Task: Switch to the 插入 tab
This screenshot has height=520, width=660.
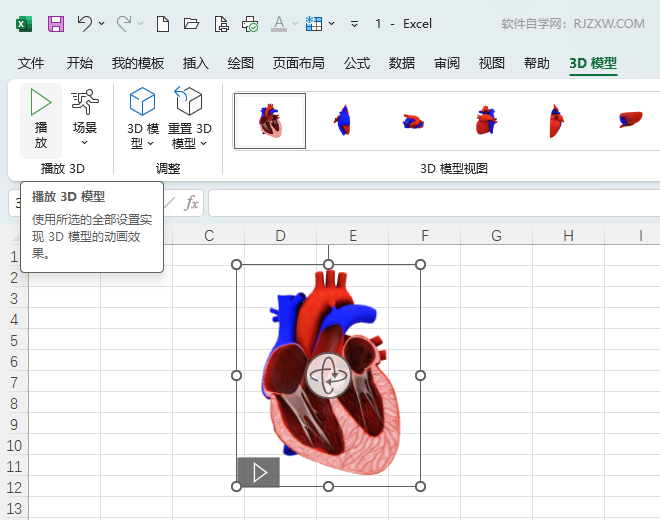Action: coord(196,63)
